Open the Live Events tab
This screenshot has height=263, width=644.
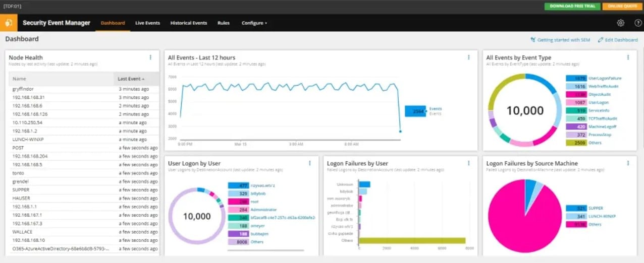pyautogui.click(x=148, y=23)
